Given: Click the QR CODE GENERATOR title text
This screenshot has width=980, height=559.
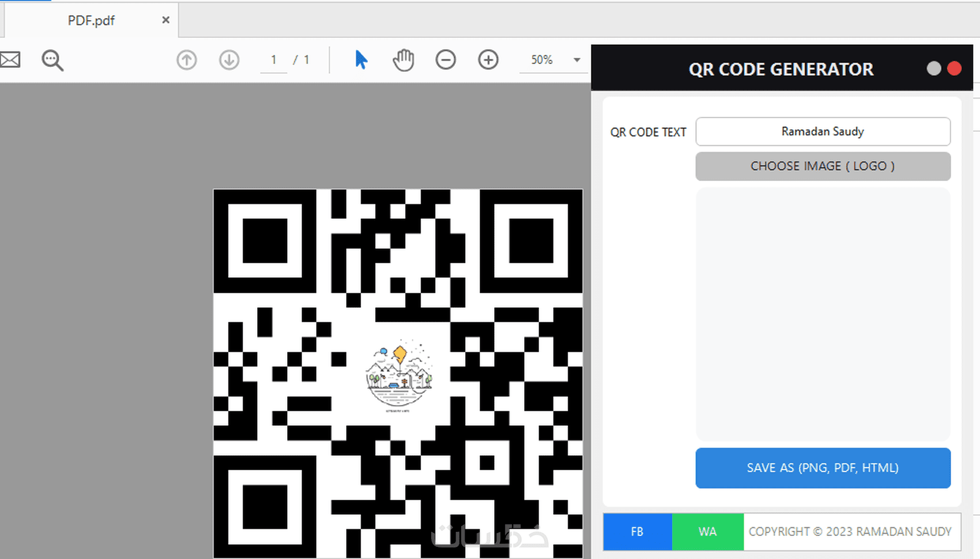Looking at the screenshot, I should [x=781, y=69].
